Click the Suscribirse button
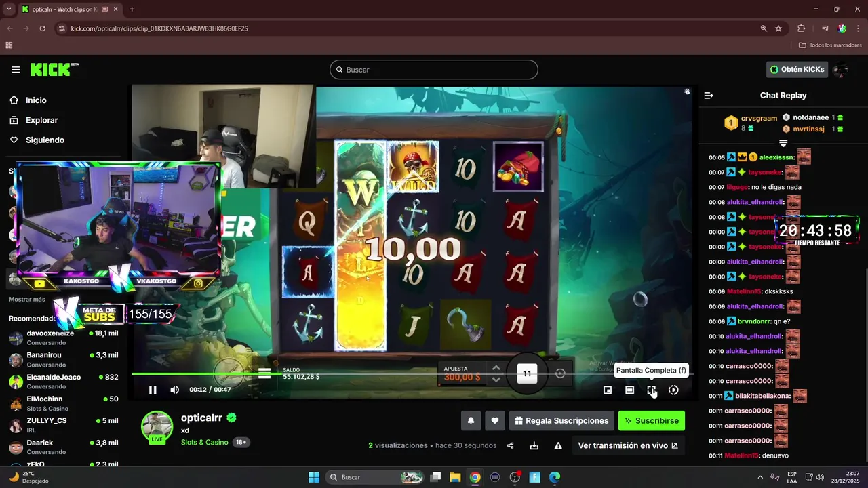Image resolution: width=868 pixels, height=488 pixels. [652, 421]
